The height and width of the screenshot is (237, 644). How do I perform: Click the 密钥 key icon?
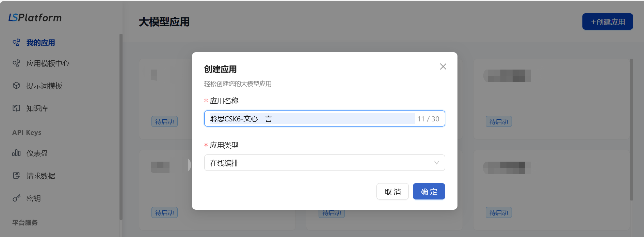(x=16, y=198)
